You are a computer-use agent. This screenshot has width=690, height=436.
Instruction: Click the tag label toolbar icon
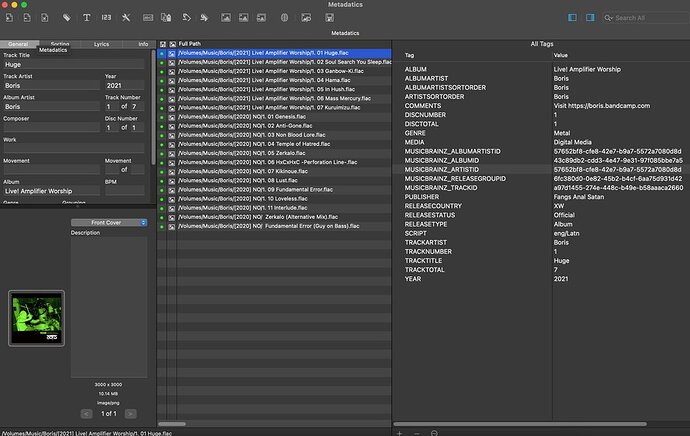pos(66,18)
